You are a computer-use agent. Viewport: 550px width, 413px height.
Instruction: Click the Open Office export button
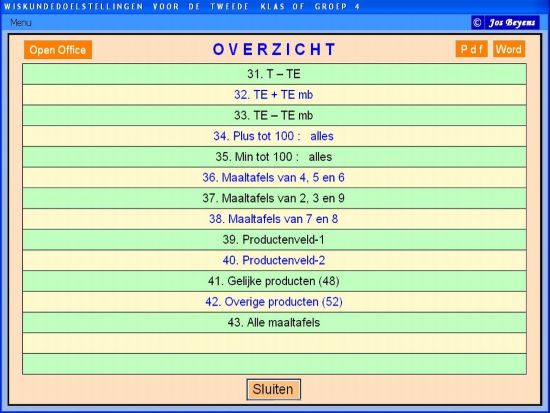click(x=58, y=50)
